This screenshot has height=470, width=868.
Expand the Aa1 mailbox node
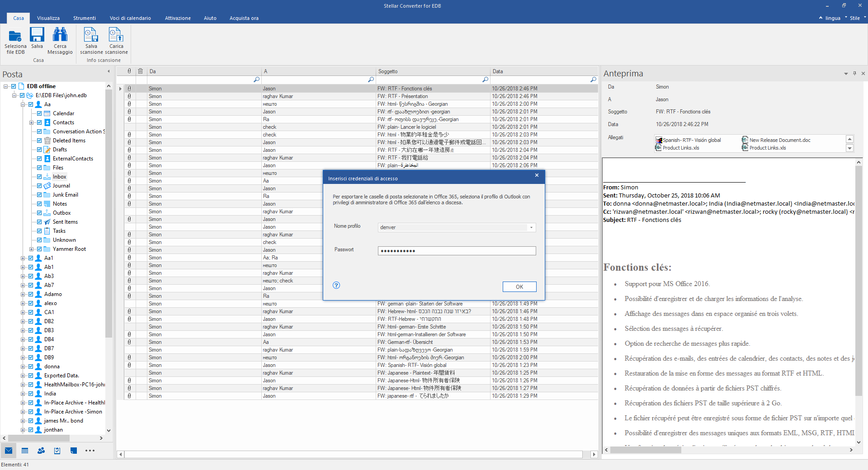click(23, 258)
